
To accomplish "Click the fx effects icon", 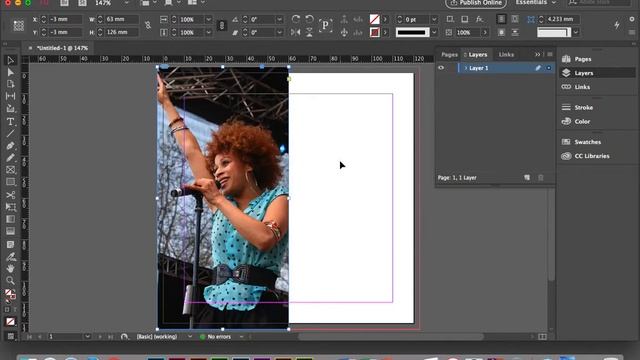I will pos(480,19).
